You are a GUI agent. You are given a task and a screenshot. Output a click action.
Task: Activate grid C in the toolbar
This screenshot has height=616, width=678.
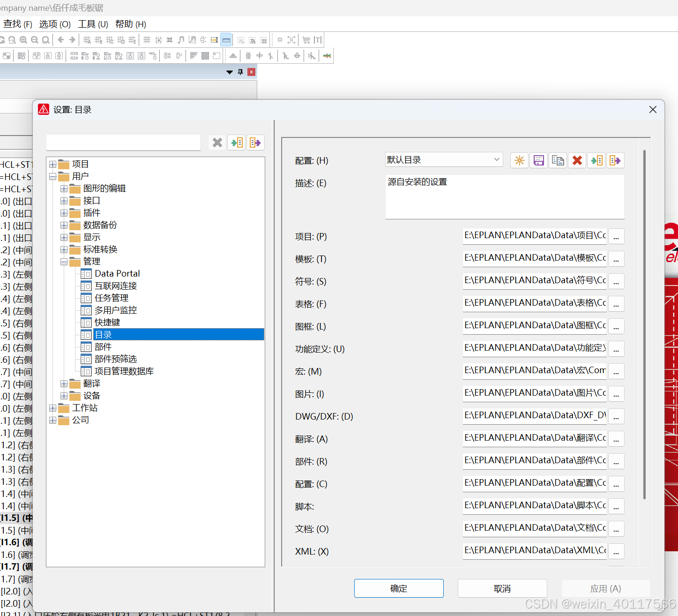[x=110, y=40]
